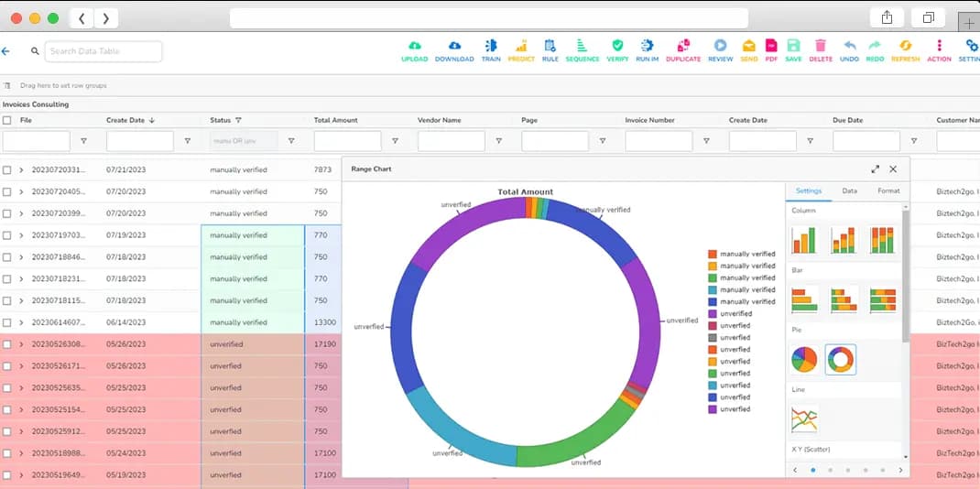Click the PREDICT chart icon

pos(520,46)
